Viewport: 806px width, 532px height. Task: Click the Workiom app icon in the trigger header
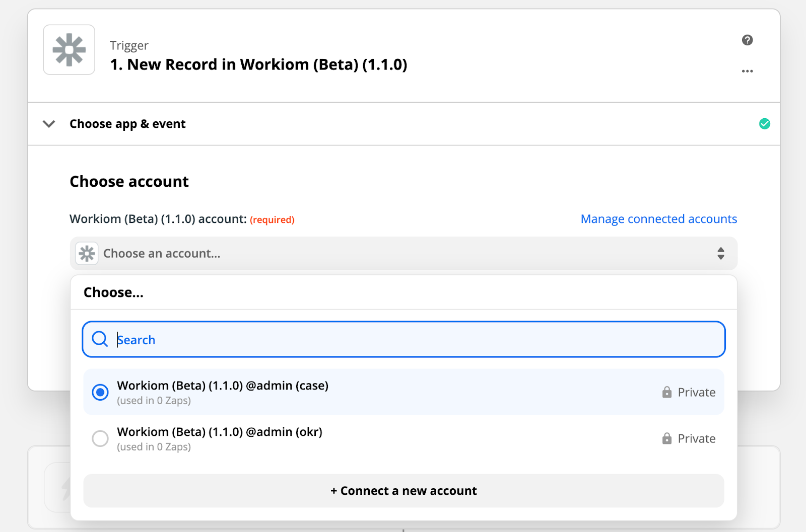[69, 49]
